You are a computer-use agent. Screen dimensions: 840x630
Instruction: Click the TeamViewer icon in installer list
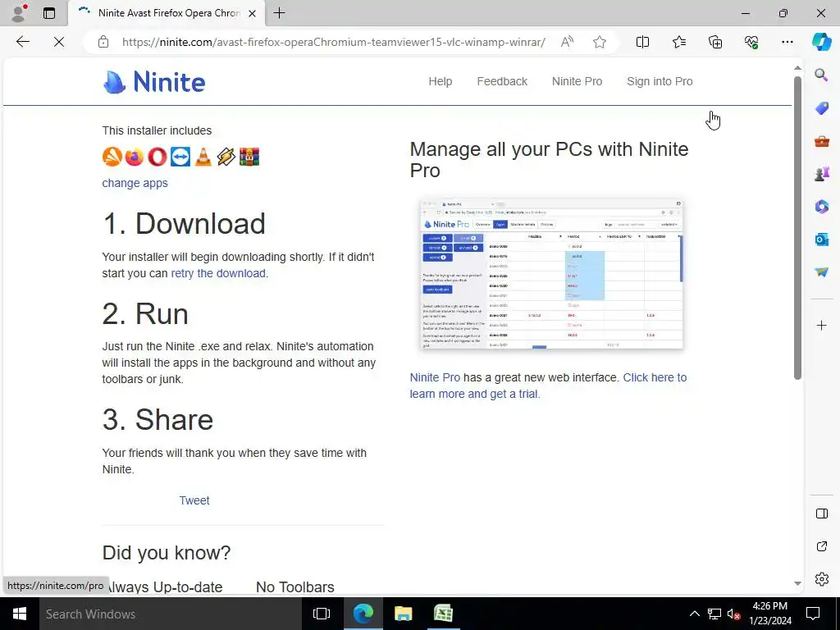tap(180, 157)
